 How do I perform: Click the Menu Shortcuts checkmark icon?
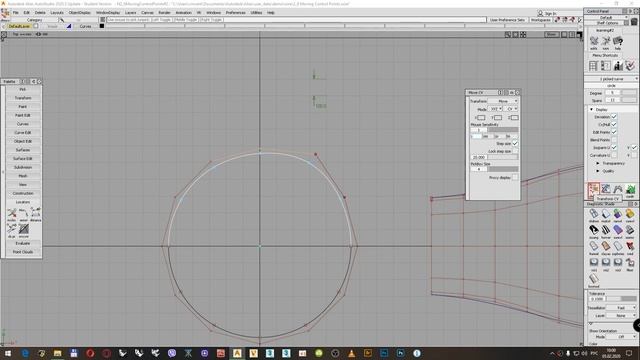(x=631, y=66)
